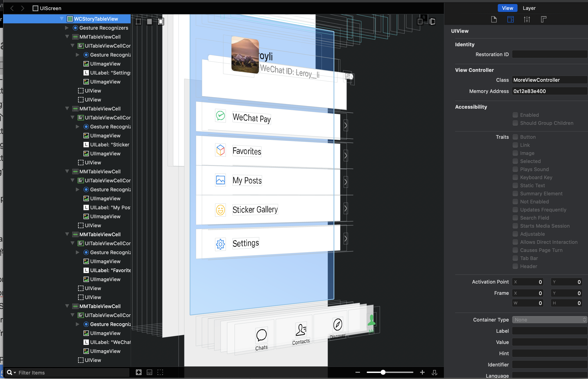Go back with the left arrow
The width and height of the screenshot is (588, 379).
pyautogui.click(x=12, y=8)
